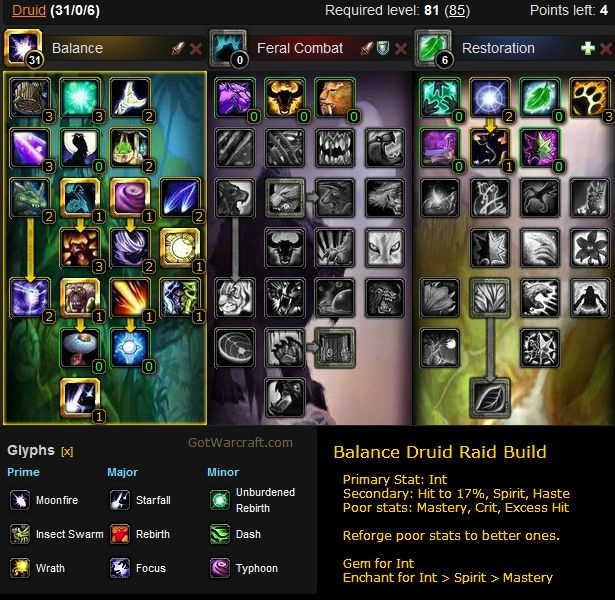Reset the Feral Combat talent tree
The image size is (615, 600).
click(401, 49)
